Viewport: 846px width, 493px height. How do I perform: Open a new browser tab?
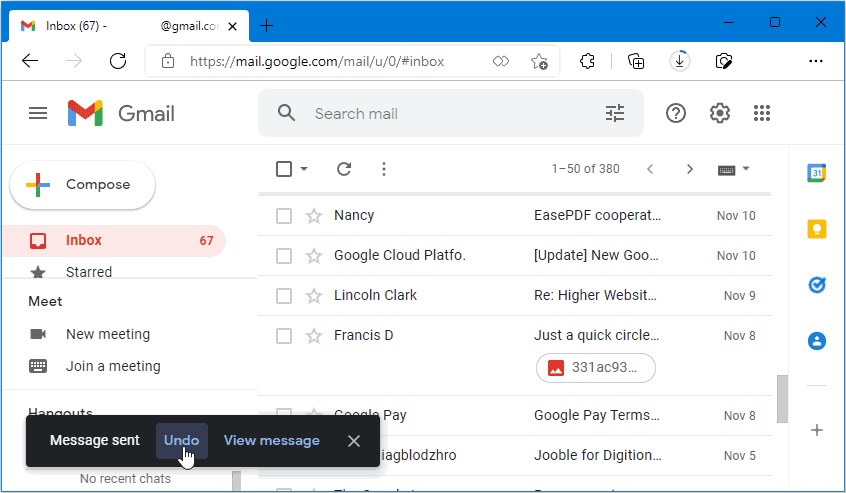tap(267, 25)
